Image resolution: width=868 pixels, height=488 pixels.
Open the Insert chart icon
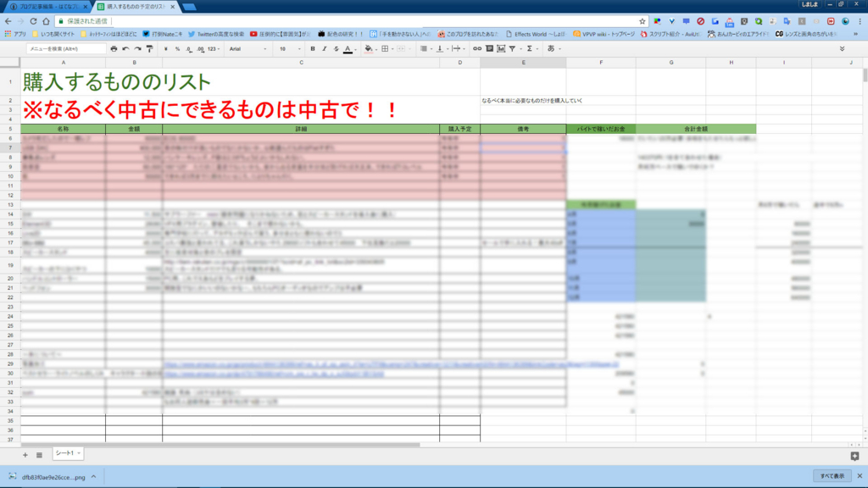pos(501,50)
